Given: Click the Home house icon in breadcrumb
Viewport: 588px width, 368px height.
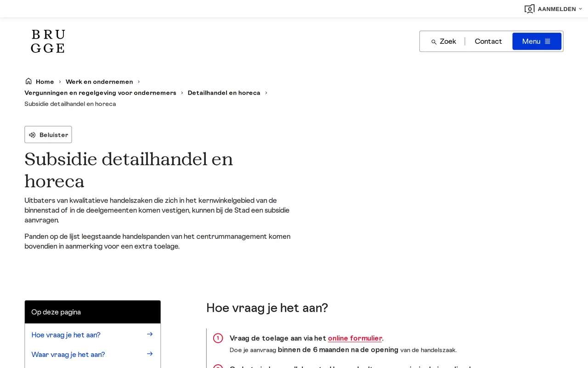Looking at the screenshot, I should 28,81.
